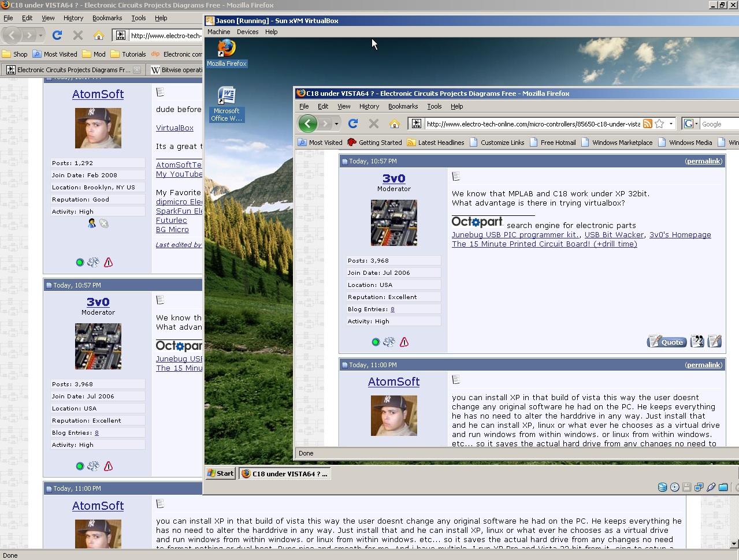Open the Start button in the VM taskbar
739x560 pixels.
click(221, 473)
